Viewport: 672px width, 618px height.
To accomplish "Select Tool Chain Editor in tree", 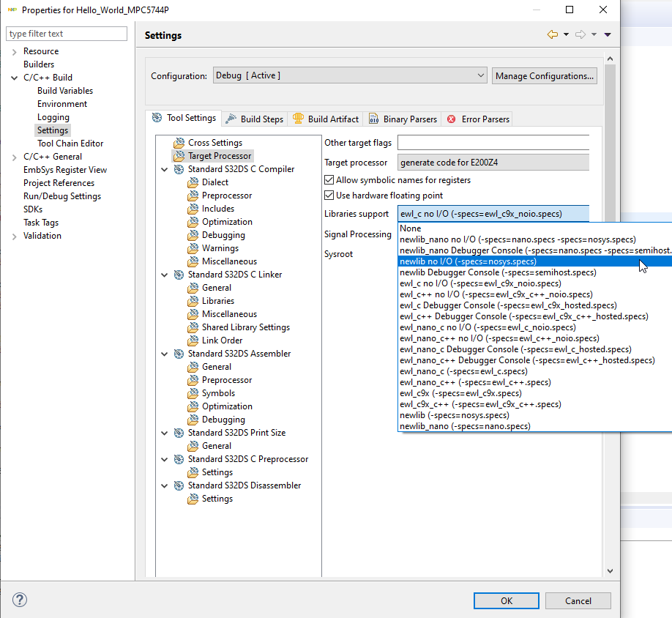I will (x=70, y=144).
